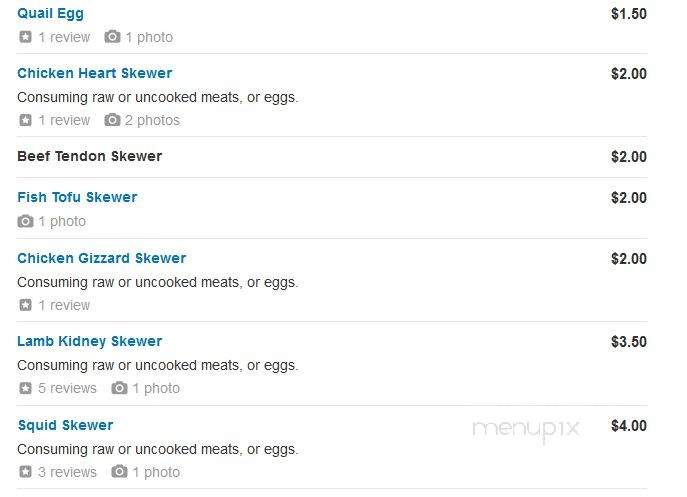The height and width of the screenshot is (497, 687).
Task: Open the Chicken Gizzard Skewer link
Action: coord(102,258)
